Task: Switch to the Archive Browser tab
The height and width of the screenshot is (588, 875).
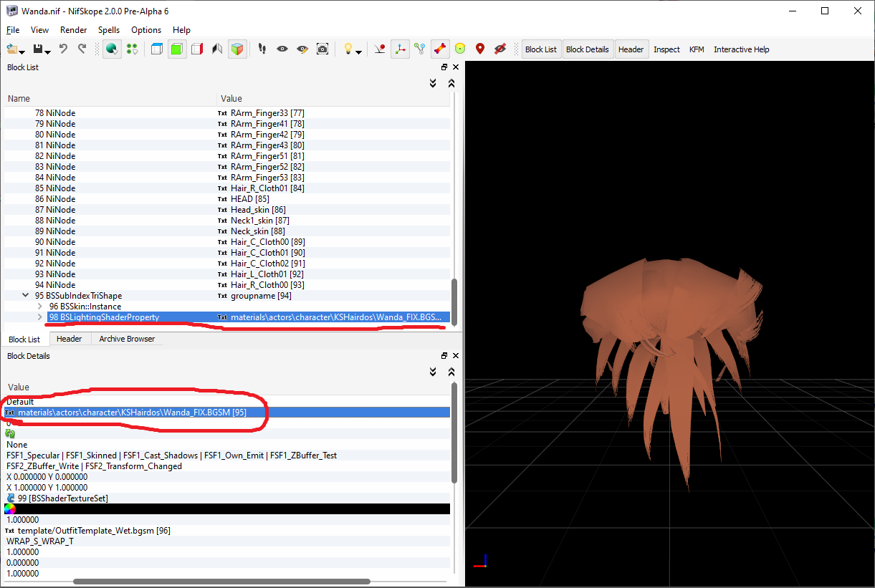Action: (x=127, y=339)
